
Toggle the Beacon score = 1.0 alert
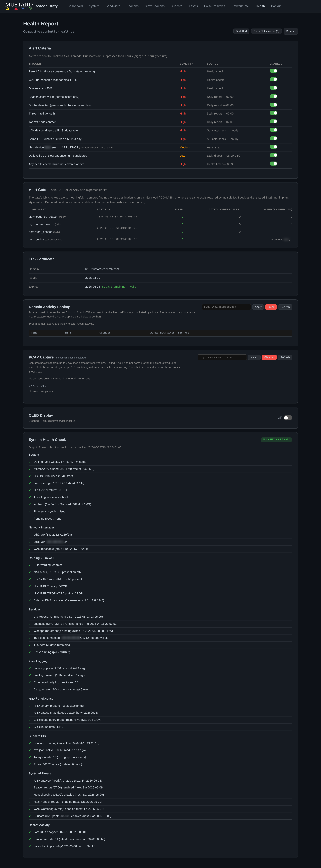[x=273, y=96]
